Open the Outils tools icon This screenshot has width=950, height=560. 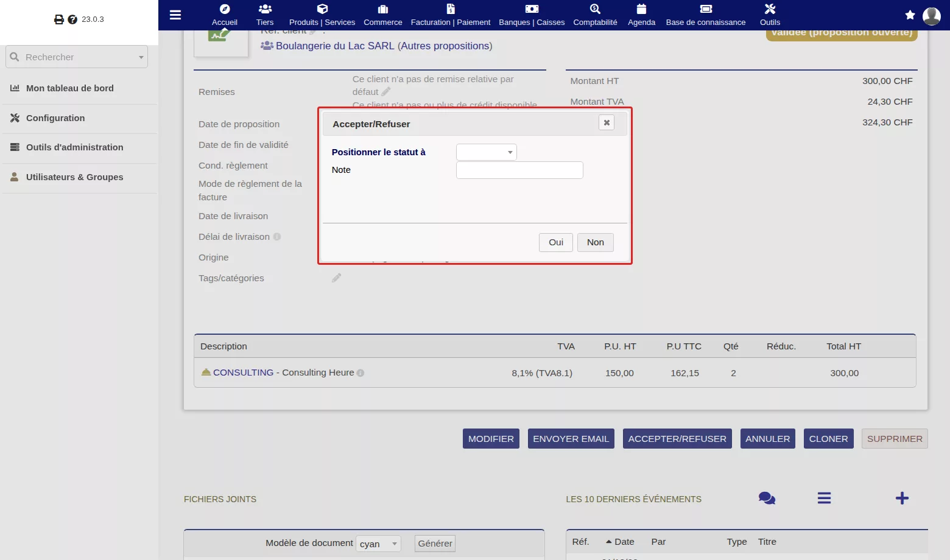770,9
